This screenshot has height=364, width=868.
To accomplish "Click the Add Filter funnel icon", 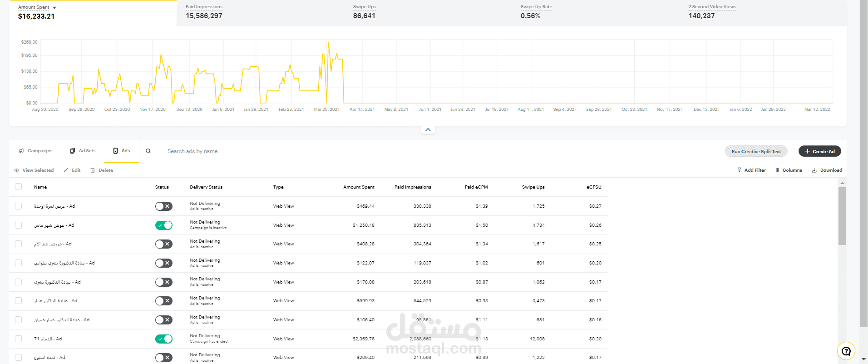I will coord(739,170).
